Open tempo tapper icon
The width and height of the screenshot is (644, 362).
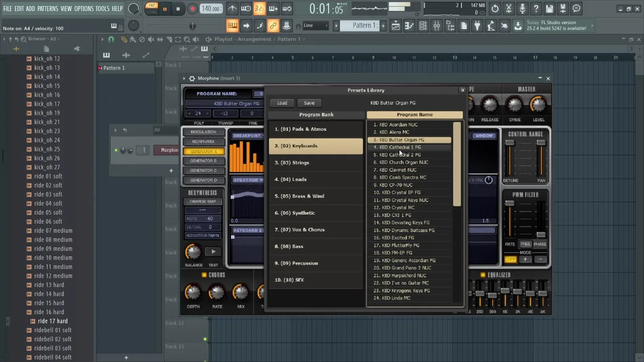pos(491,26)
